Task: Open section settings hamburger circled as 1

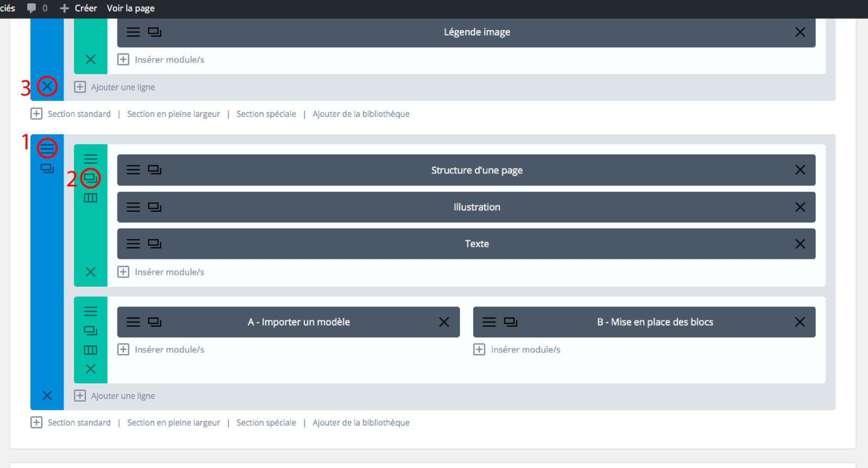Action: point(47,148)
